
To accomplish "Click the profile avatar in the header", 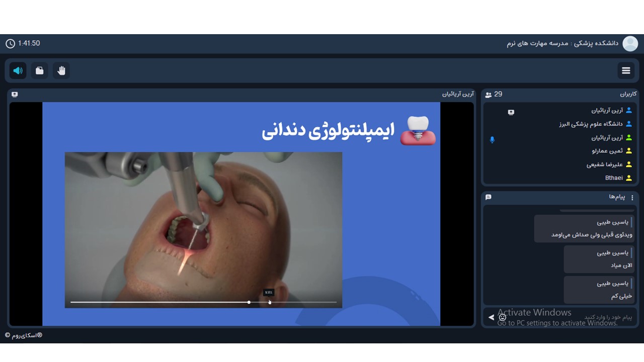I will (630, 44).
